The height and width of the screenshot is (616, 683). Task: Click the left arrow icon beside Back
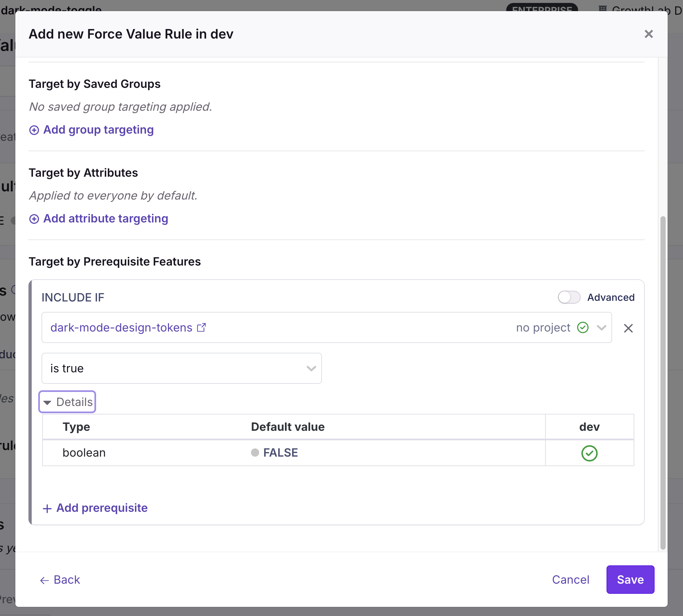44,580
